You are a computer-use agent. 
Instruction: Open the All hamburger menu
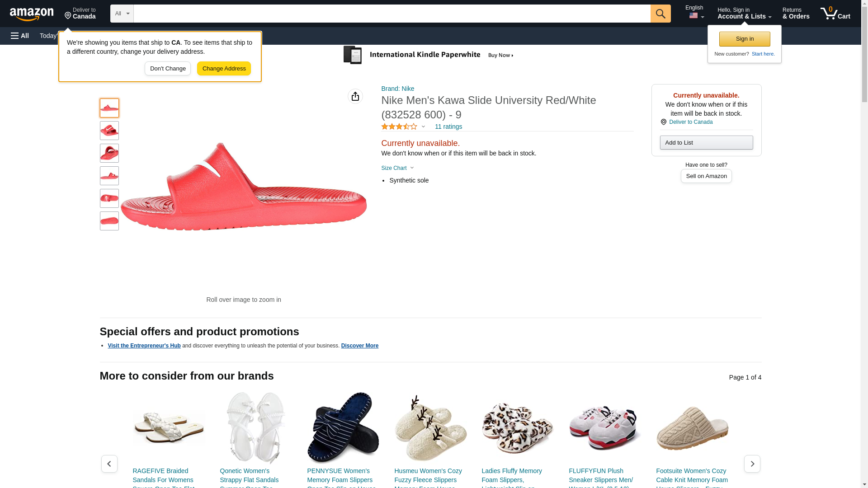tap(20, 36)
